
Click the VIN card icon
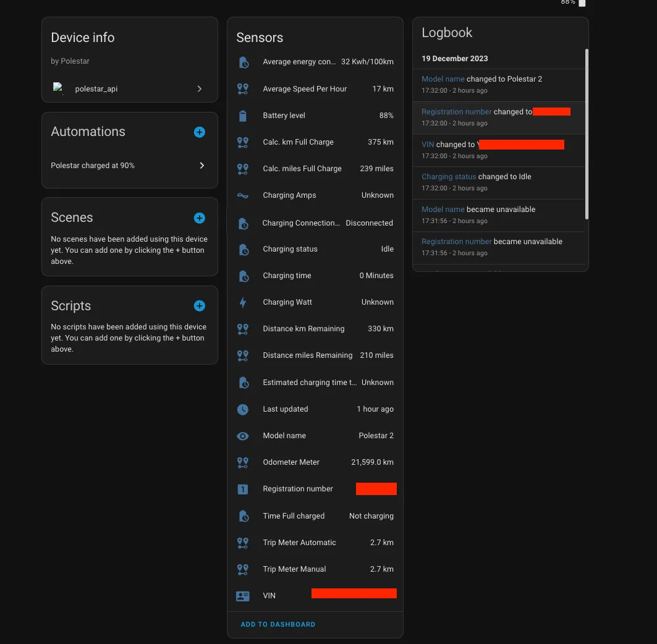tap(243, 596)
